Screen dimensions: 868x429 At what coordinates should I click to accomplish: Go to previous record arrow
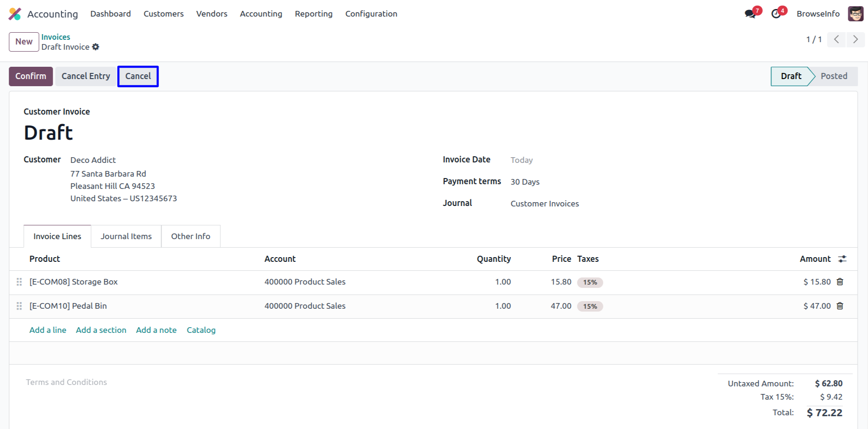pyautogui.click(x=836, y=39)
